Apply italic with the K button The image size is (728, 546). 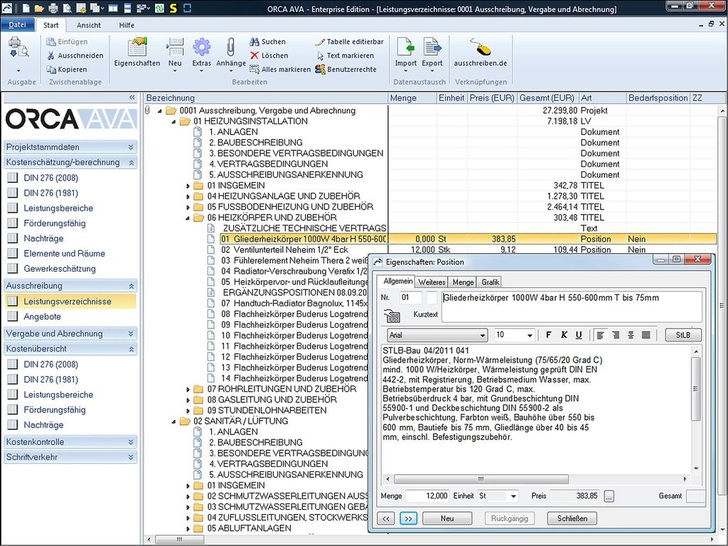[x=564, y=335]
